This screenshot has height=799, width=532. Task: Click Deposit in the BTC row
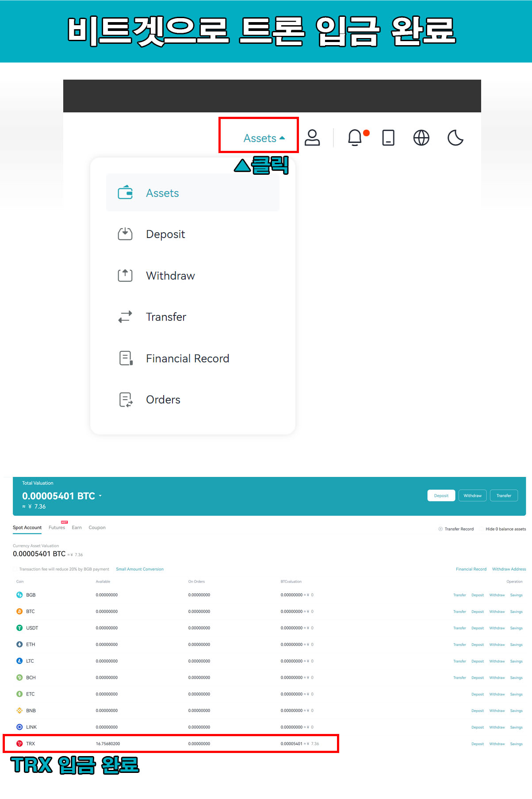pyautogui.click(x=478, y=611)
